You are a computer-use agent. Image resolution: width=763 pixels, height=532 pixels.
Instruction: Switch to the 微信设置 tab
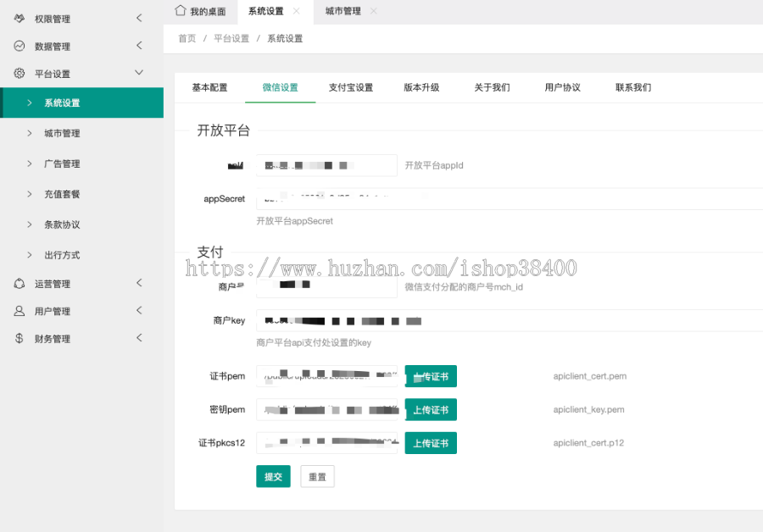[281, 87]
